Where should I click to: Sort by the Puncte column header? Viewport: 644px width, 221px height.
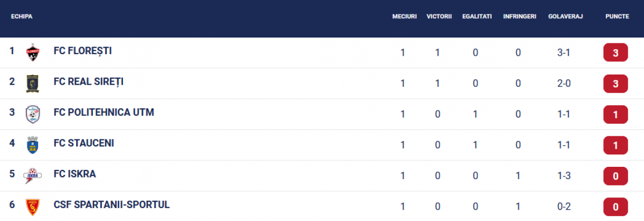pyautogui.click(x=617, y=17)
